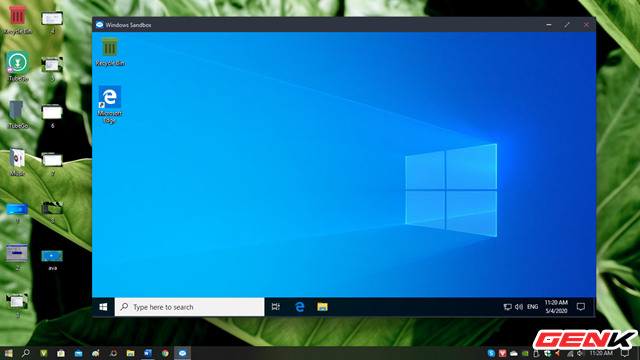Open Recycle Bin inside Windows Sandbox

(110, 51)
